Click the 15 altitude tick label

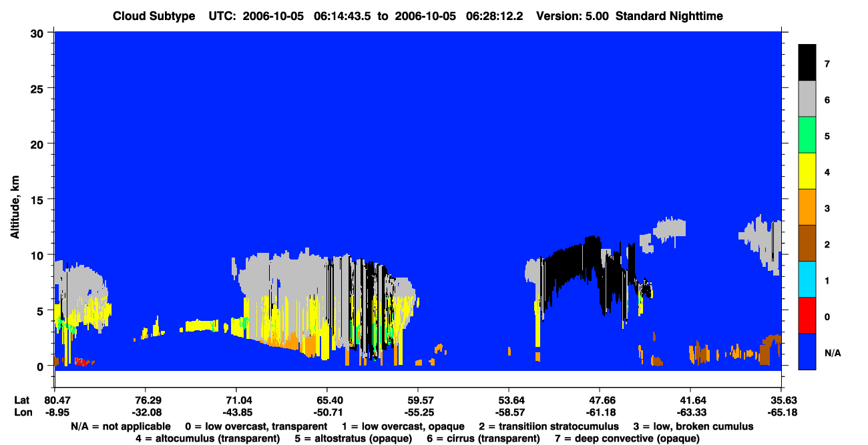[x=39, y=199]
